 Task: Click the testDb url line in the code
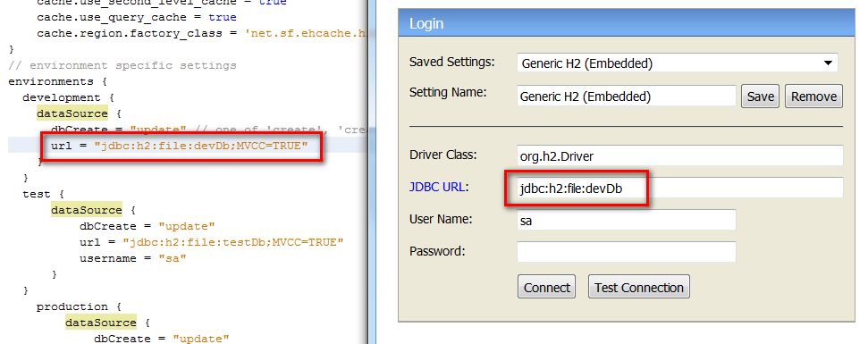click(x=212, y=242)
